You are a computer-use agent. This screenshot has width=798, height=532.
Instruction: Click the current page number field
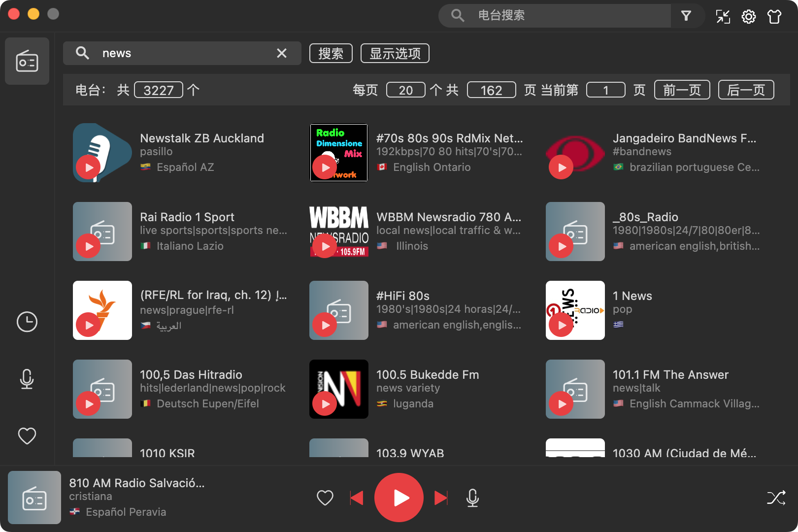click(606, 90)
